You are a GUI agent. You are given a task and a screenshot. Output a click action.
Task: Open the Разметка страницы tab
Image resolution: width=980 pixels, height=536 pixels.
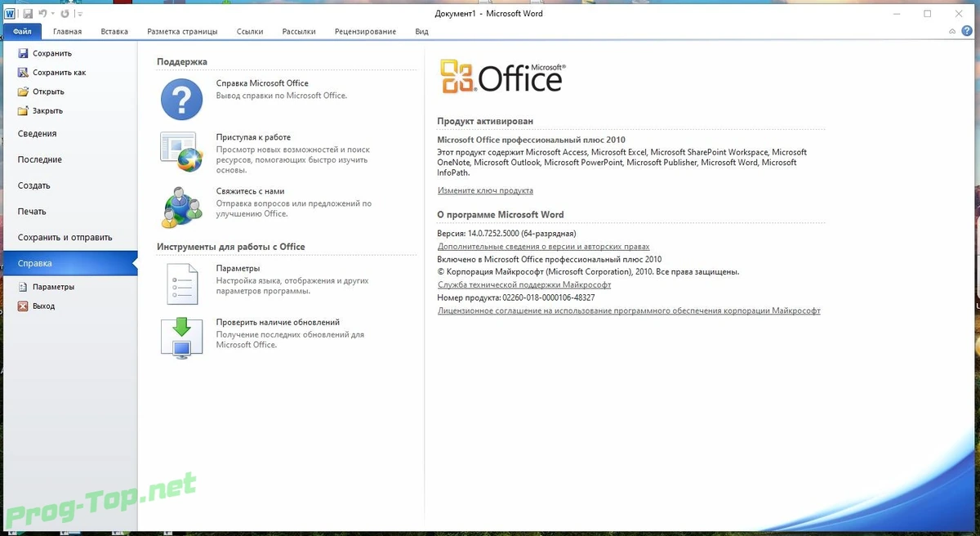coord(182,31)
